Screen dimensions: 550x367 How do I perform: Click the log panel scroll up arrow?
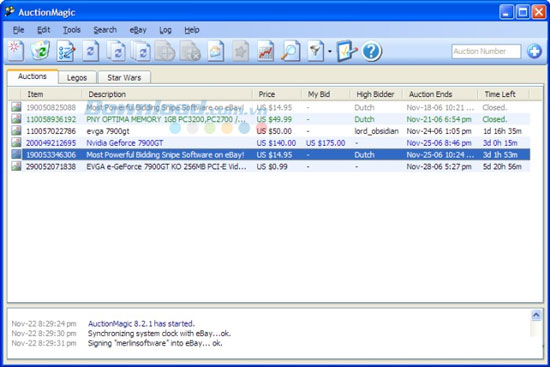tap(536, 315)
